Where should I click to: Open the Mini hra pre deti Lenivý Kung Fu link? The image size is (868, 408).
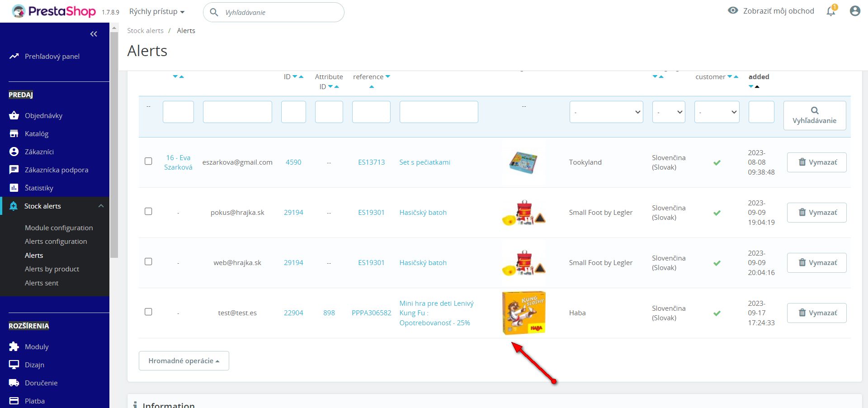pyautogui.click(x=436, y=313)
